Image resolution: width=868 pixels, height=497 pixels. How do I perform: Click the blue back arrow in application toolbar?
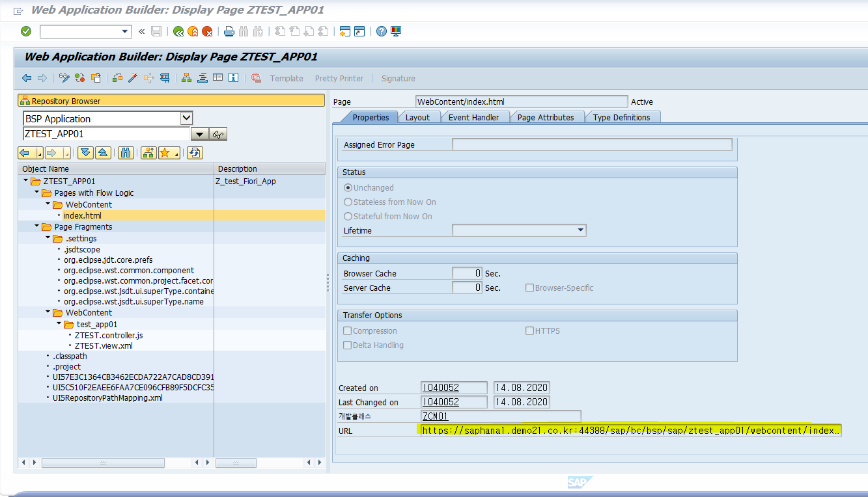coord(27,78)
